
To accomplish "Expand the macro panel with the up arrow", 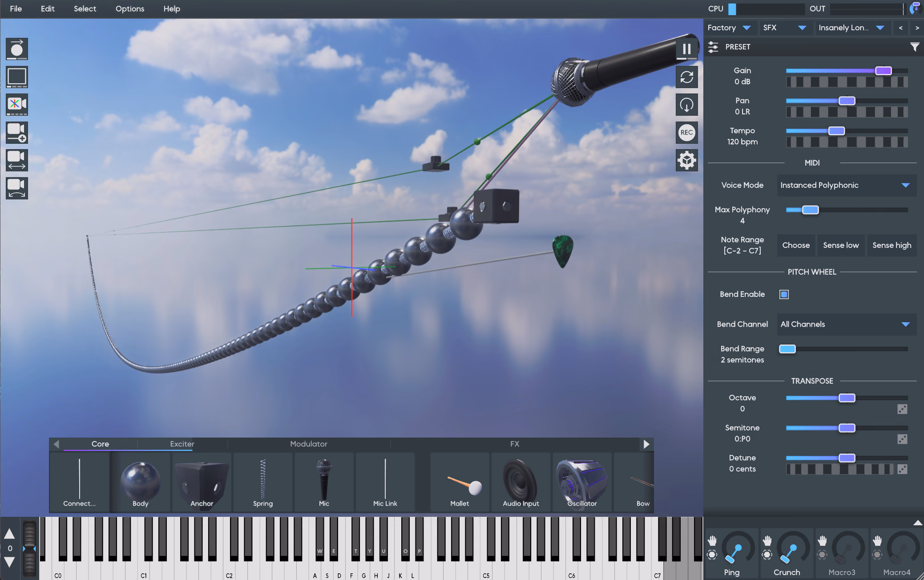I will [917, 523].
